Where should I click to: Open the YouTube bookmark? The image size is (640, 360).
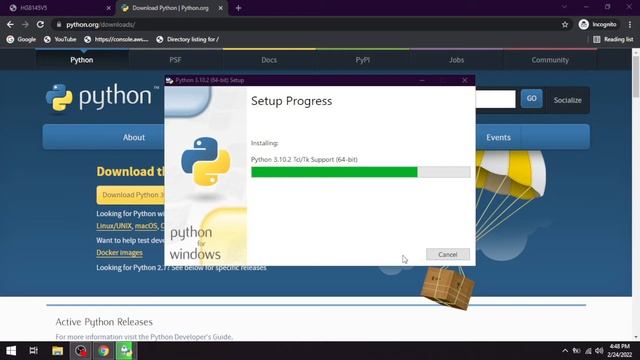pos(60,39)
